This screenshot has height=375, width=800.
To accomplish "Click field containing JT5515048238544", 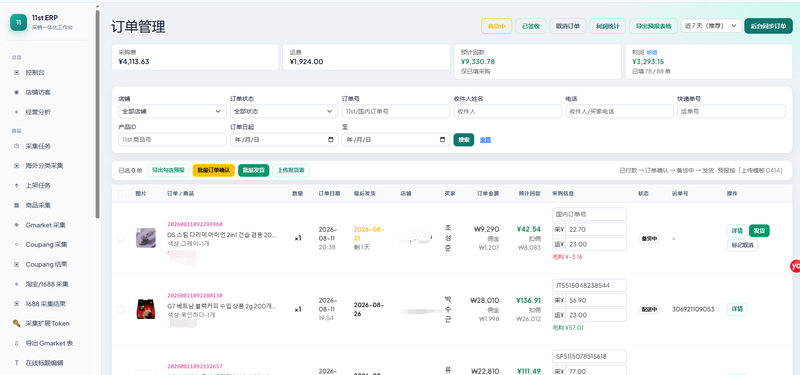I will (x=589, y=285).
